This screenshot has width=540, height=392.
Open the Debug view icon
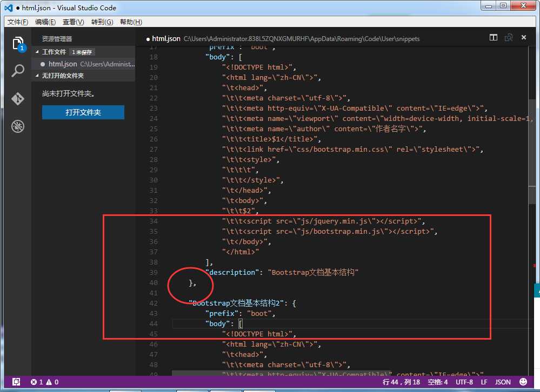click(x=17, y=126)
